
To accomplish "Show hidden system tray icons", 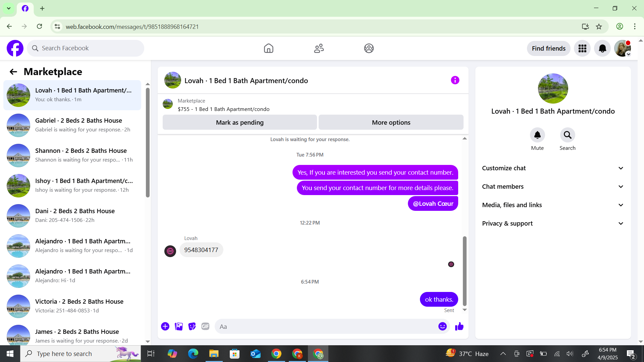I will [x=503, y=354].
